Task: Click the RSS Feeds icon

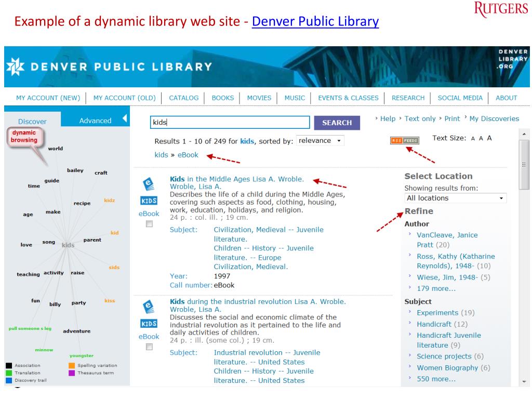Action: pyautogui.click(x=404, y=140)
